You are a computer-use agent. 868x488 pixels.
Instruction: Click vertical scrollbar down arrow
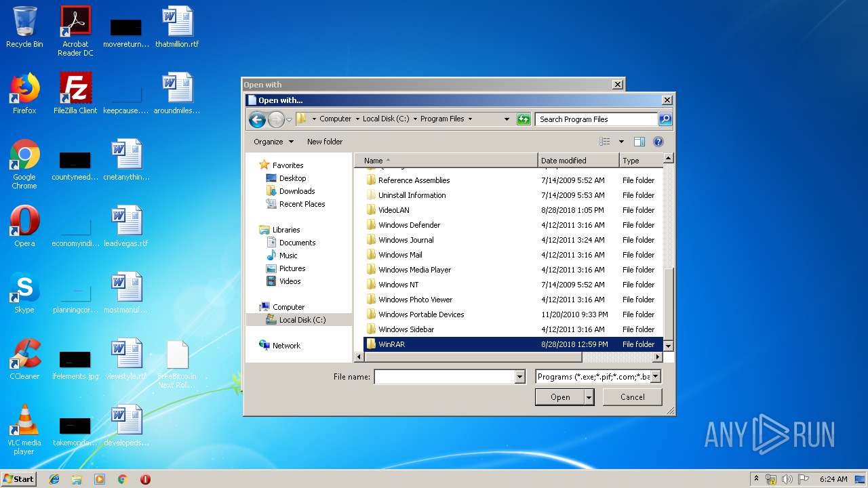pos(668,346)
